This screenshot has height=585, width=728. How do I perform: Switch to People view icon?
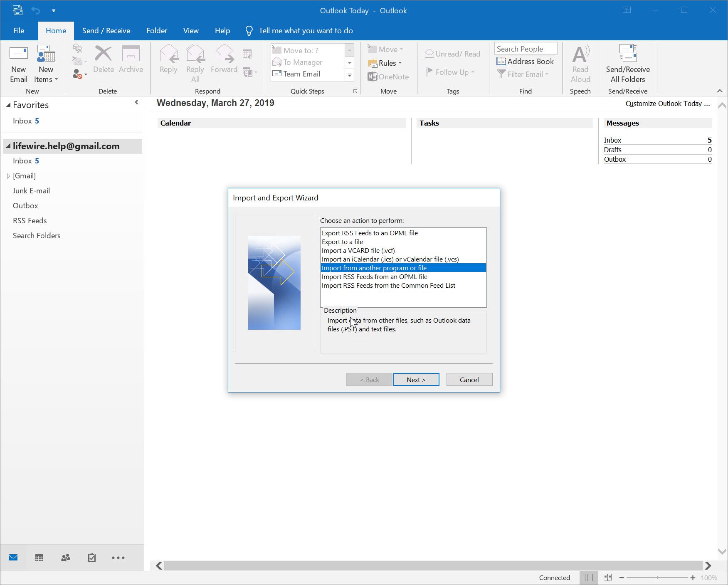tap(66, 558)
